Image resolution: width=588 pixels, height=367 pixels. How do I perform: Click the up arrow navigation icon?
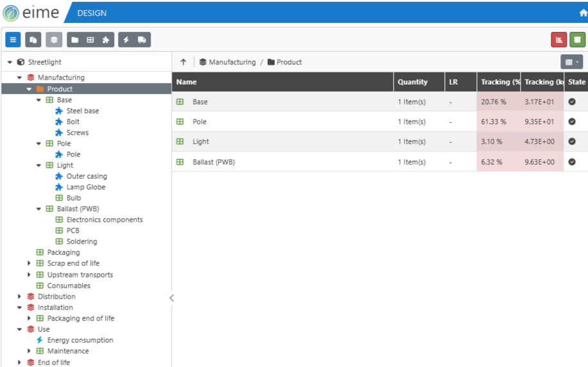pos(183,62)
